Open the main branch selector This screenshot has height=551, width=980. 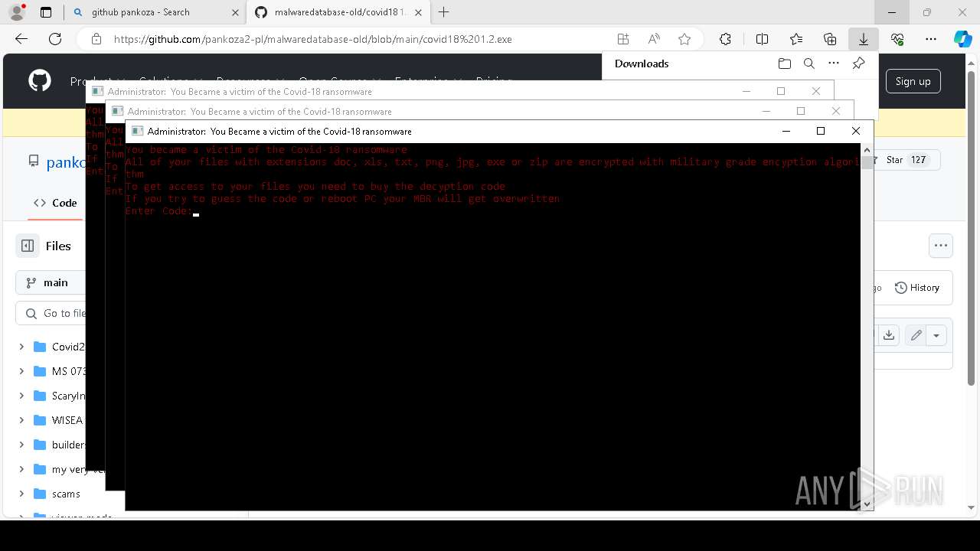tap(52, 282)
